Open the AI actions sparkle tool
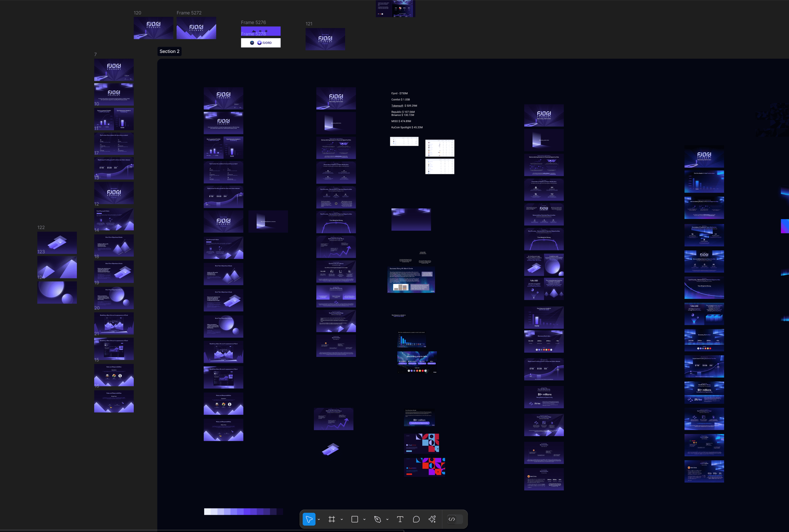The width and height of the screenshot is (789, 532). coord(432,519)
